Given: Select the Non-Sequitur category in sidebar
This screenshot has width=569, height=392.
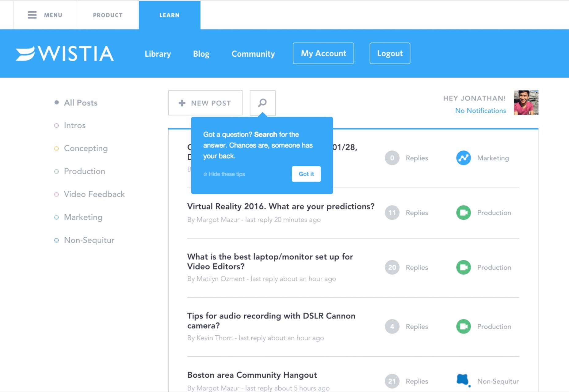Looking at the screenshot, I should coord(84,240).
